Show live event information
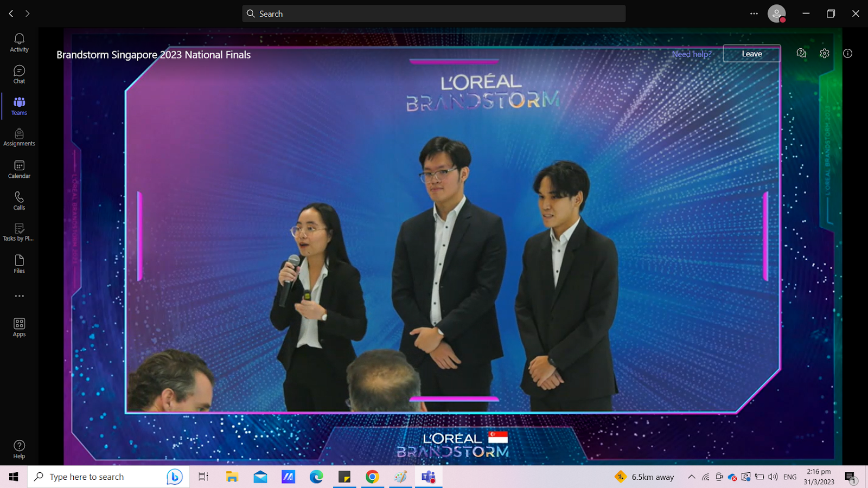Image resolution: width=868 pixels, height=488 pixels. point(847,53)
